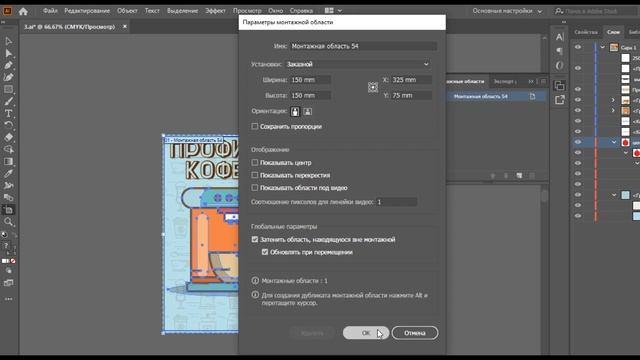This screenshot has height=360, width=640.
Task: Select the Curvature tool
Action: [x=9, y=77]
